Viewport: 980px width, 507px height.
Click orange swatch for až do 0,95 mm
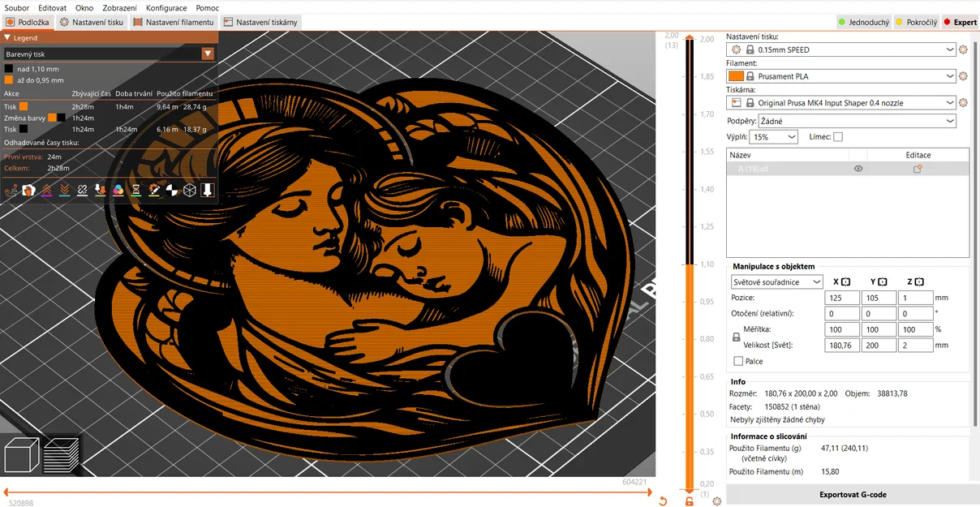click(8, 80)
